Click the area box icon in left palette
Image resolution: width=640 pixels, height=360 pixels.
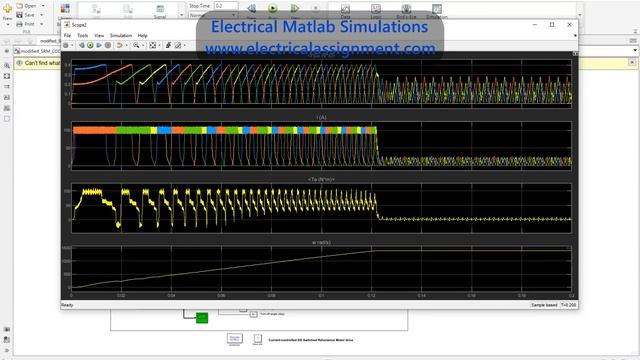[7, 119]
